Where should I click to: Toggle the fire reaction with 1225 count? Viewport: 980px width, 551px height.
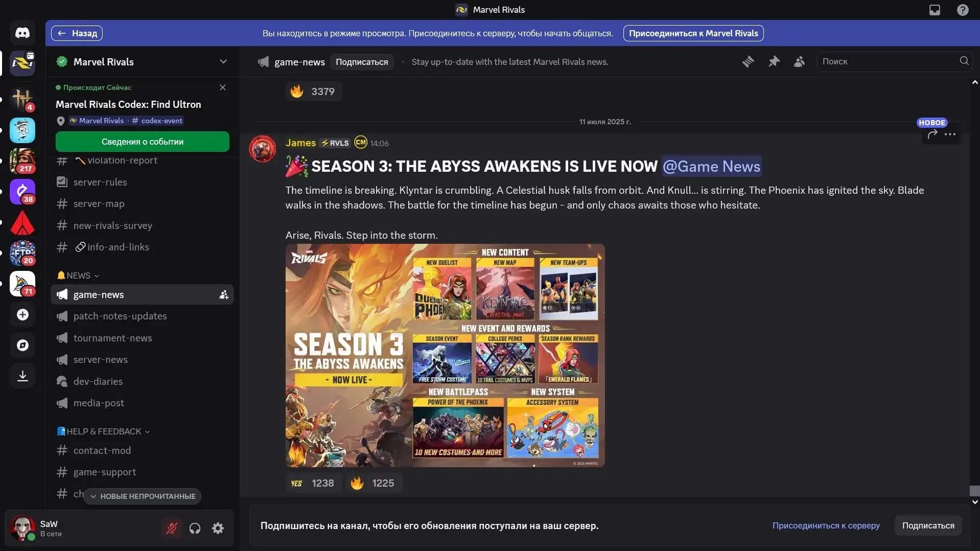tap(374, 483)
